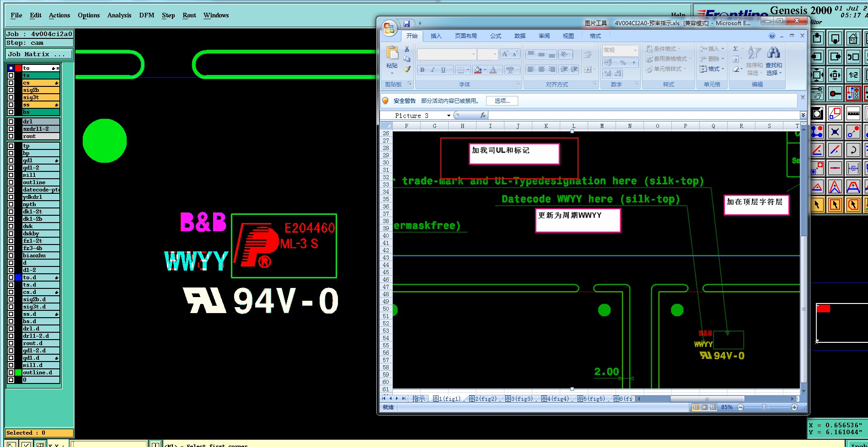The height and width of the screenshot is (447, 868).
Task: Click the red-highlighted netlist traffic-light icon
Action: [853, 93]
